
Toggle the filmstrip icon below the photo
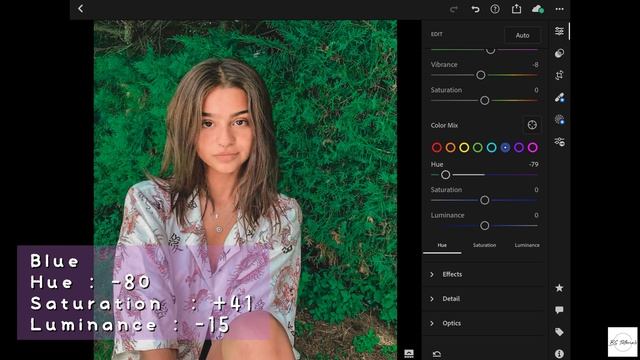click(x=409, y=353)
